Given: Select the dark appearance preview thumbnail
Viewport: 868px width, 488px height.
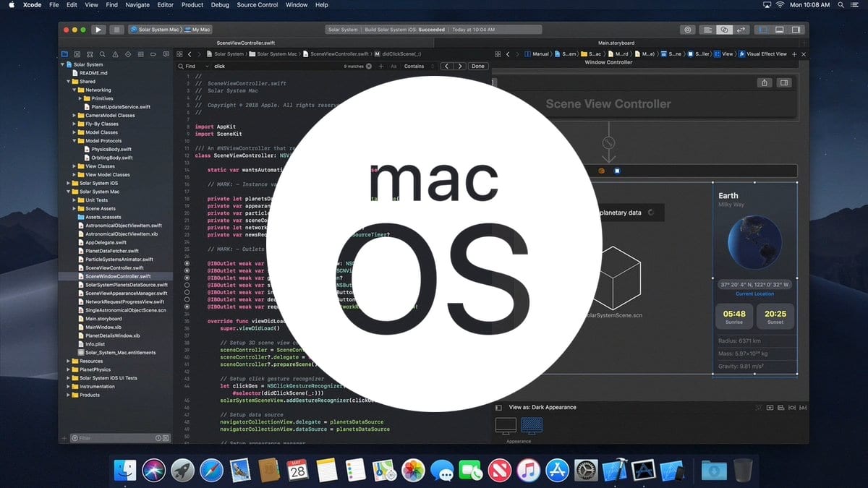Looking at the screenshot, I should point(532,427).
